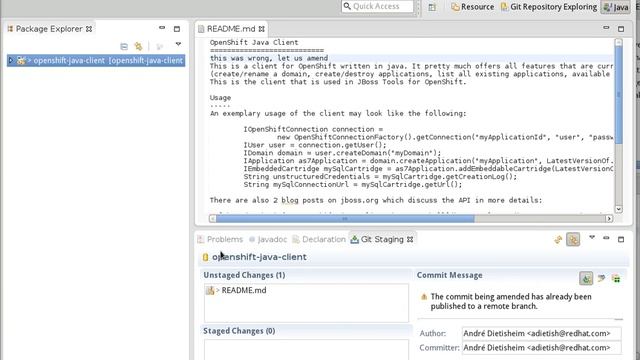Minimize the Package Explorer view
The width and height of the screenshot is (640, 360).
pyautogui.click(x=162, y=28)
